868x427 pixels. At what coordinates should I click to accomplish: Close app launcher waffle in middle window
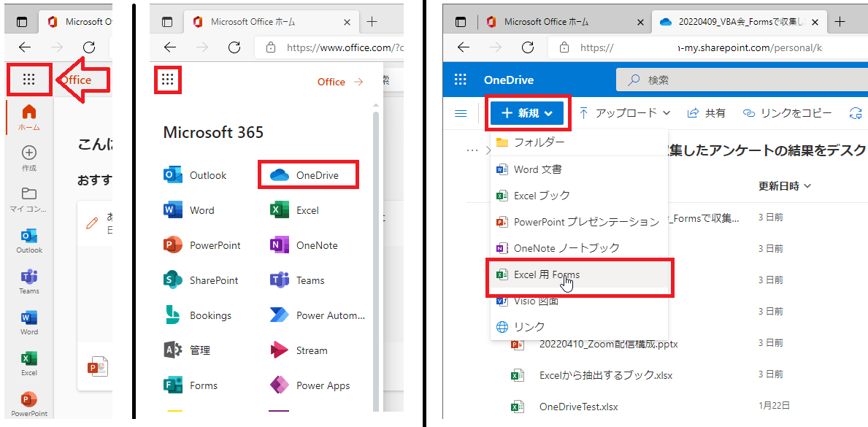pos(168,80)
